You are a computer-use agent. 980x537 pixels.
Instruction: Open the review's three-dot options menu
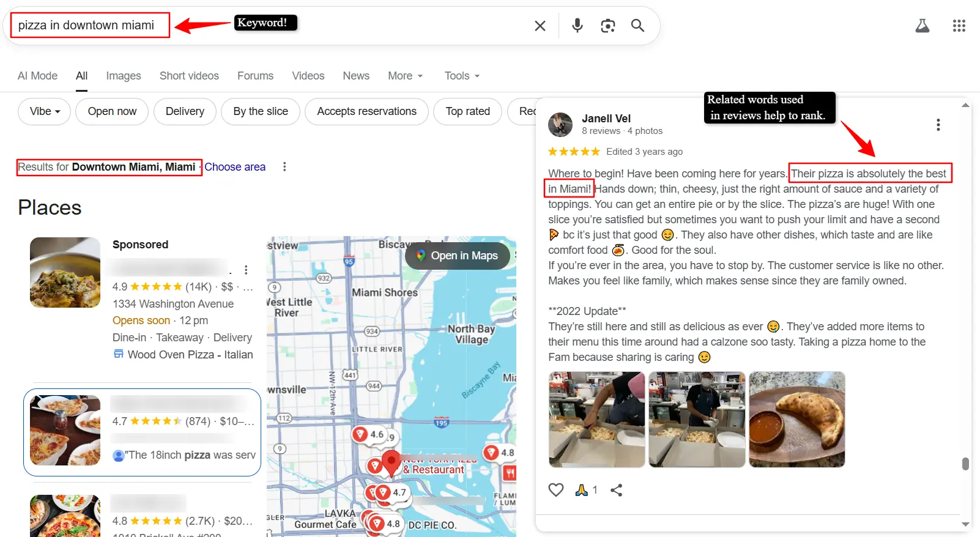[x=938, y=125]
